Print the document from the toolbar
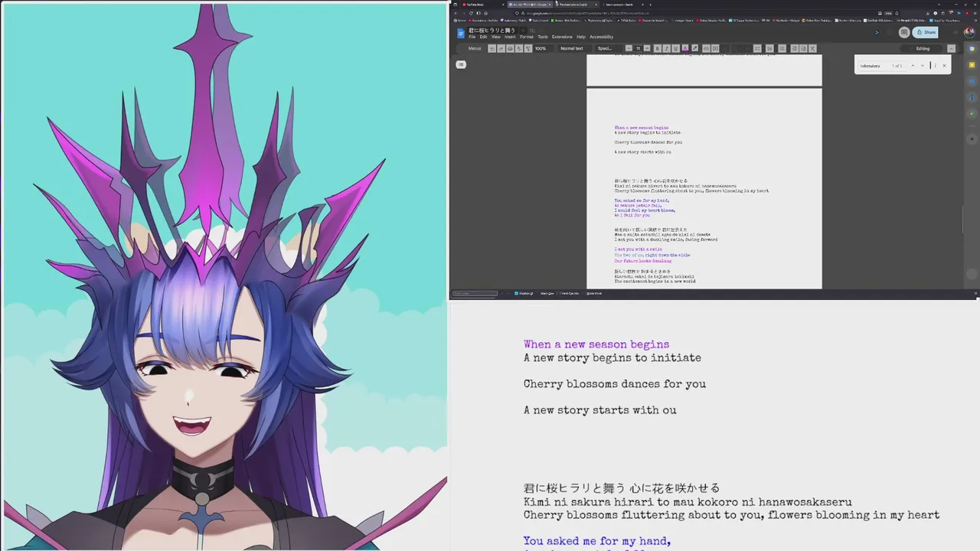 [510, 48]
